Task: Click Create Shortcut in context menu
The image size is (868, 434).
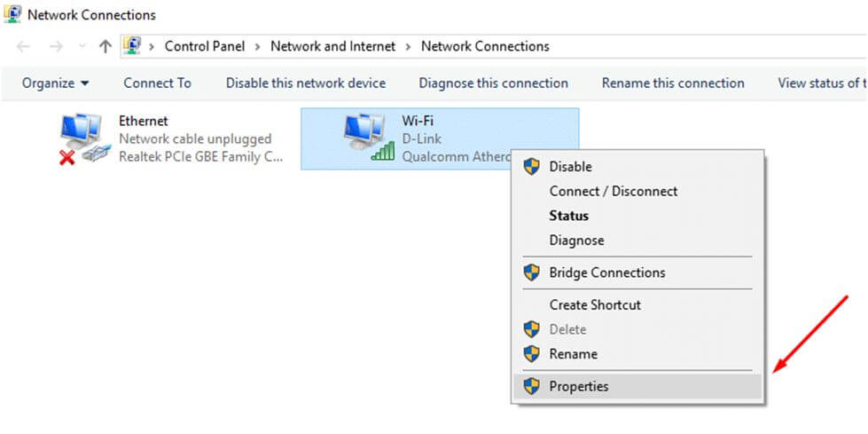Action: [594, 304]
